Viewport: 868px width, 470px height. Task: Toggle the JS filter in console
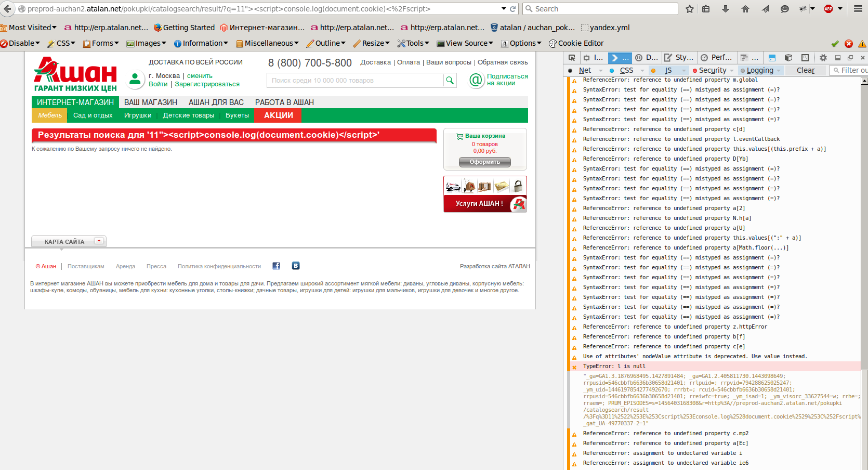coord(668,70)
